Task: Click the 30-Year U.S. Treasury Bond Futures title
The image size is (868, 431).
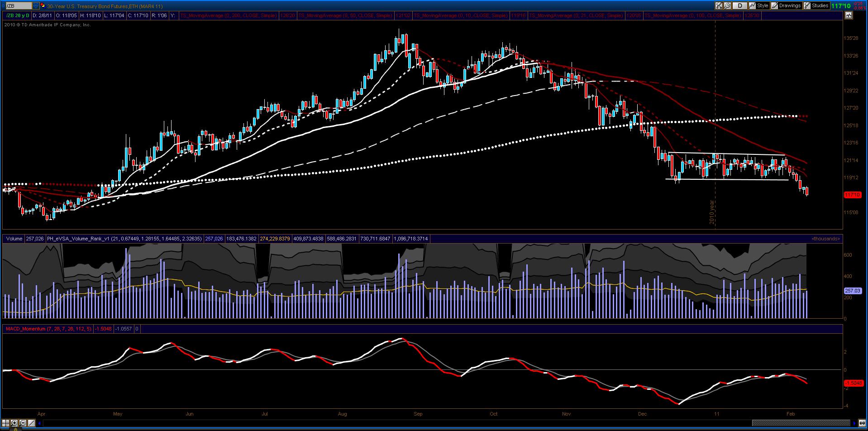Action: pyautogui.click(x=105, y=6)
